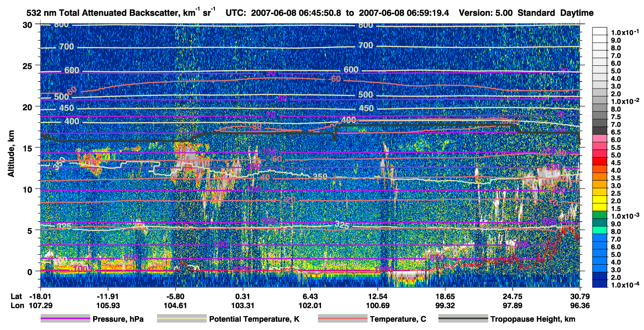The width and height of the screenshot is (644, 330).
Task: Click the longitude value '102.01'
Action: pyautogui.click(x=310, y=305)
